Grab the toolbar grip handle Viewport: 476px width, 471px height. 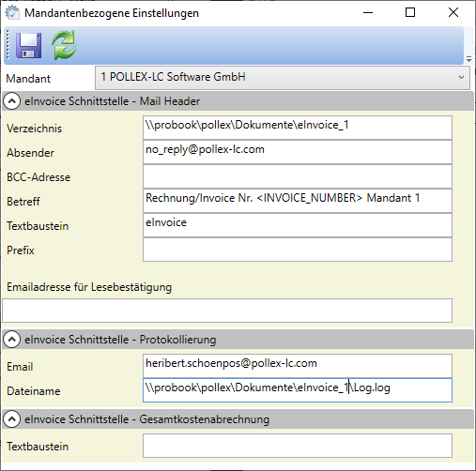(x=8, y=45)
